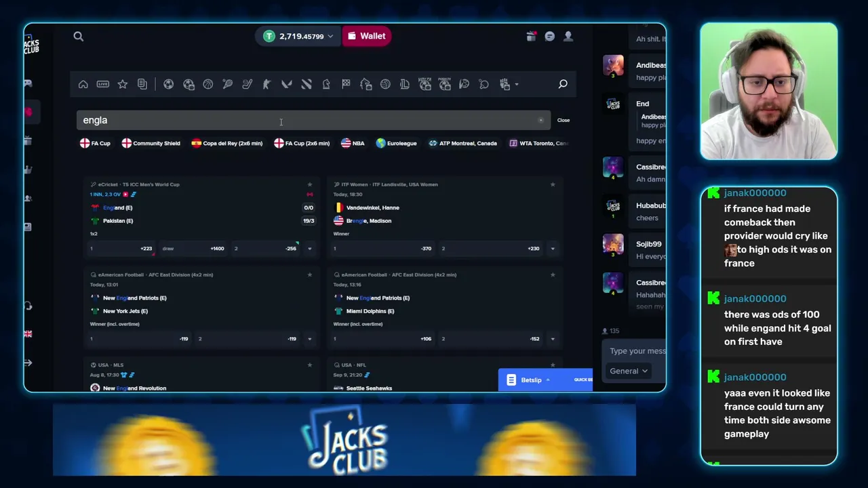Focus the search field containing 'engla'
The image size is (868, 488).
313,120
